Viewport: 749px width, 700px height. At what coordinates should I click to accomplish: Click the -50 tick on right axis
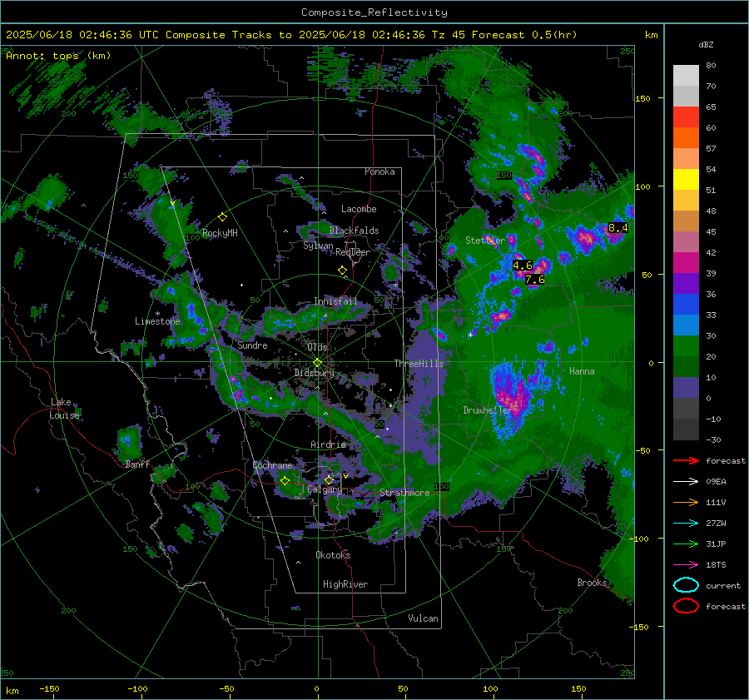pos(642,450)
